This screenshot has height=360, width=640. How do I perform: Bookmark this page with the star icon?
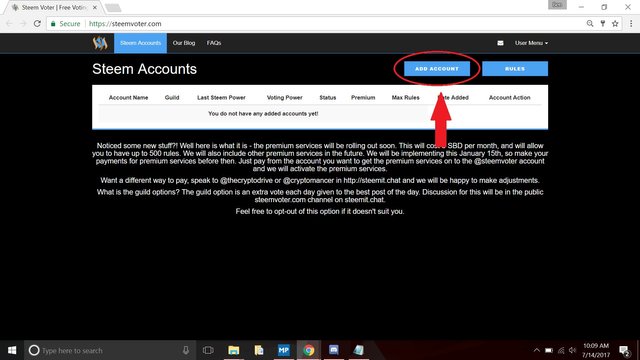(615, 24)
